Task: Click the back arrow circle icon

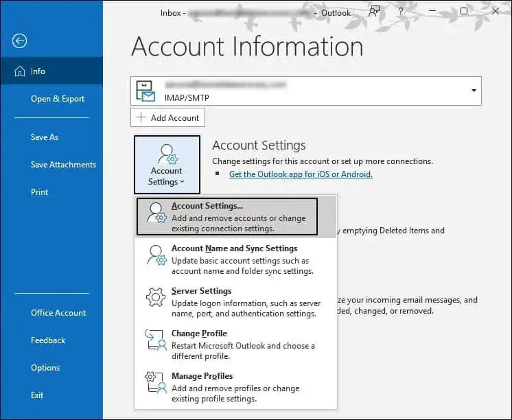Action: tap(20, 41)
